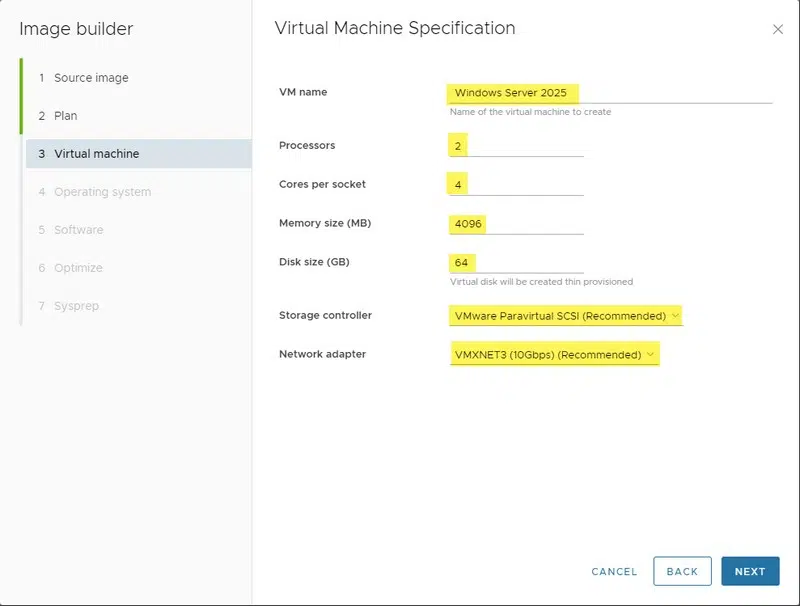Viewport: 800px width, 606px height.
Task: Go to Source image step
Action: coord(91,78)
